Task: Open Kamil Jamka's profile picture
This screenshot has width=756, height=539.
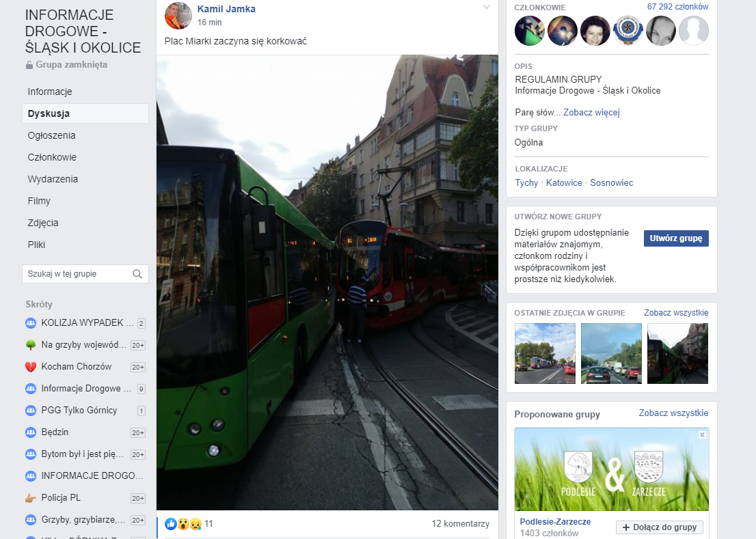Action: coord(178,16)
